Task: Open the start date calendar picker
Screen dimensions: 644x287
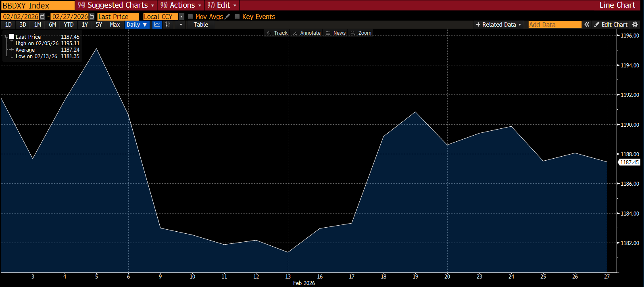Action: 42,17
